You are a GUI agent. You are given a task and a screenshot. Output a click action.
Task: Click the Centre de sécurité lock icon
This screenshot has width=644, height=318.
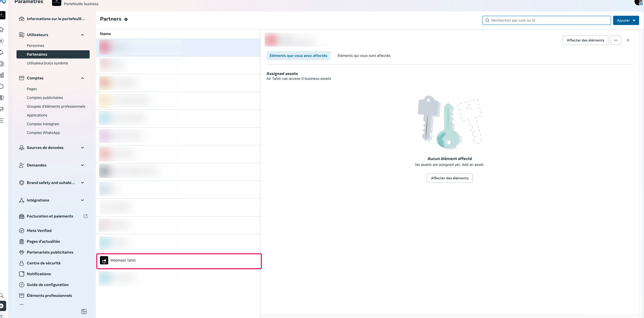[x=22, y=263]
